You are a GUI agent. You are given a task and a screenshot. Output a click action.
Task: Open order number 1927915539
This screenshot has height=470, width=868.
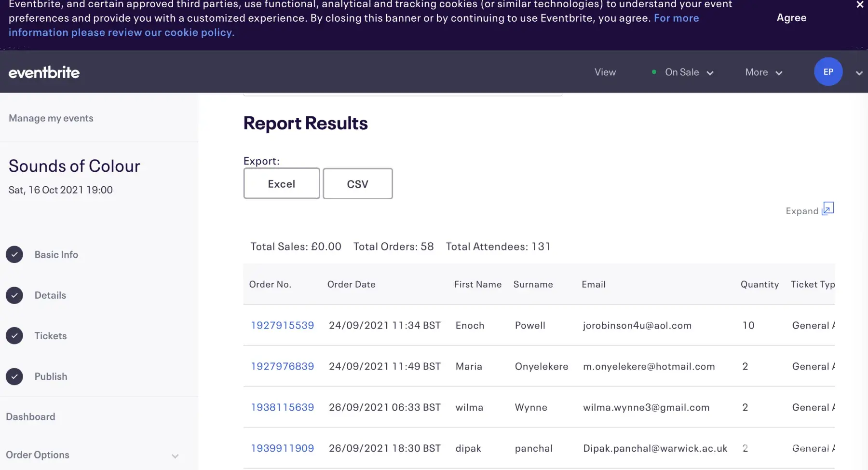click(x=282, y=325)
